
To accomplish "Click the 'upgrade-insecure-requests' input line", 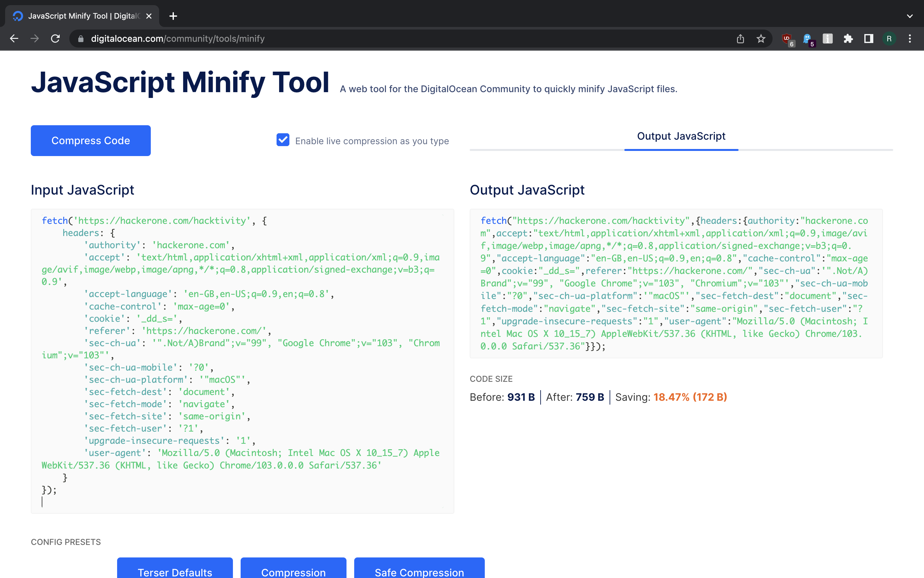I will tap(170, 441).
